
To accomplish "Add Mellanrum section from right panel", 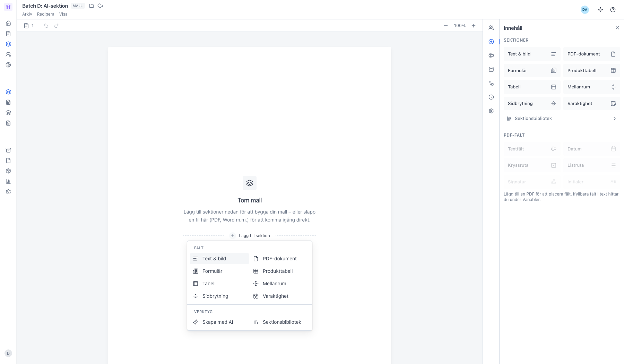I will (591, 87).
